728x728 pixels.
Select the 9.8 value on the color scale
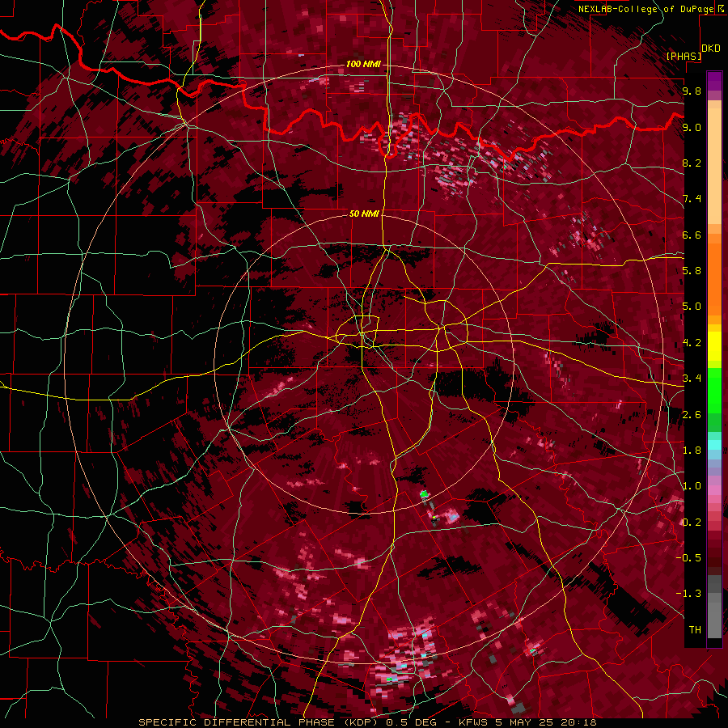(692, 91)
